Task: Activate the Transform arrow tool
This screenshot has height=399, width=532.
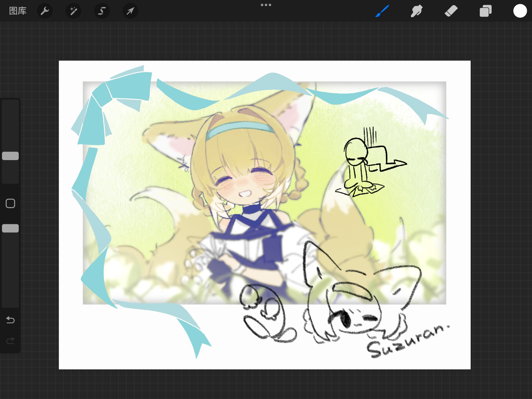Action: [x=130, y=11]
